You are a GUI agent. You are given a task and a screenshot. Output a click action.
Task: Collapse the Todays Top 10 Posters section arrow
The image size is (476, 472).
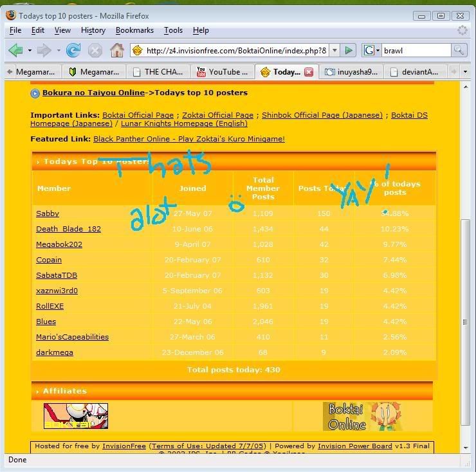38,162
